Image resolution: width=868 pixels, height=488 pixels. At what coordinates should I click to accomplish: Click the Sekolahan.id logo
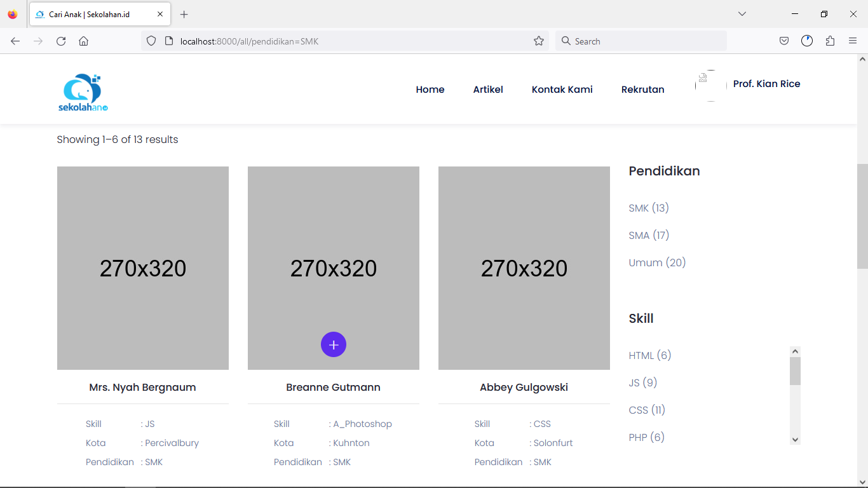[x=83, y=93]
